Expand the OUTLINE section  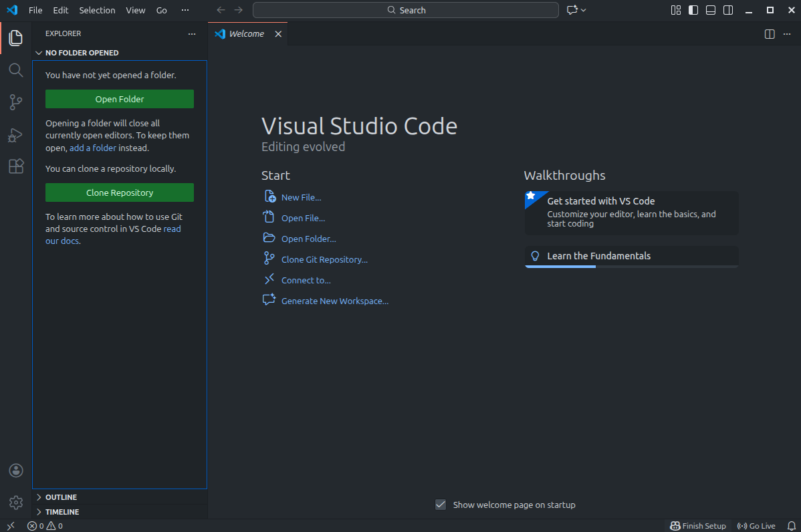pyautogui.click(x=60, y=497)
